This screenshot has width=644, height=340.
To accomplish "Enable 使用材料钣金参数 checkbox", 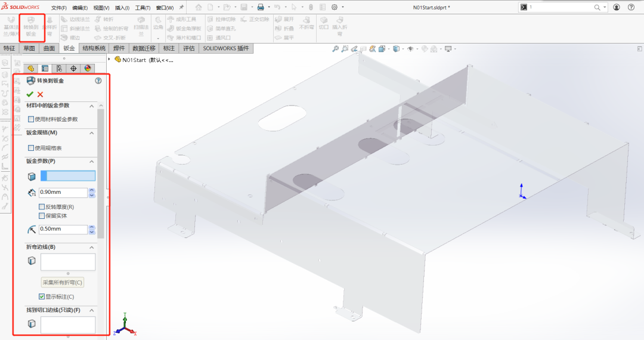I will [31, 119].
